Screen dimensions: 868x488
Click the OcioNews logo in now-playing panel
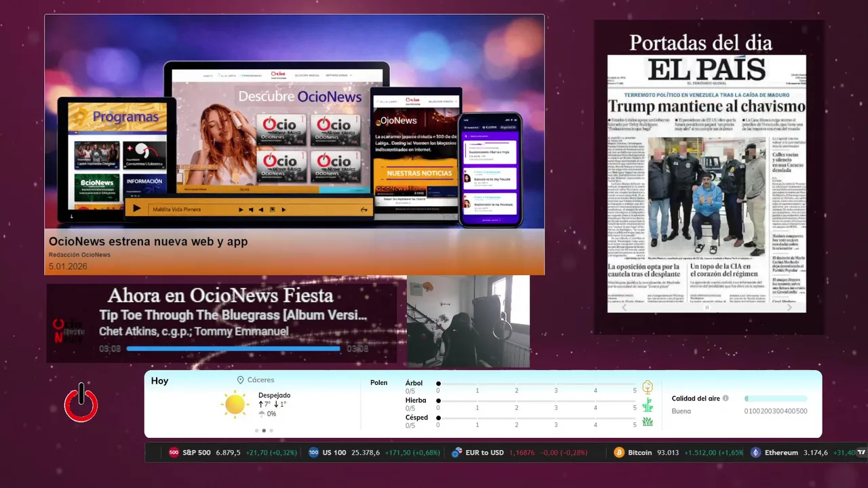pyautogui.click(x=68, y=331)
